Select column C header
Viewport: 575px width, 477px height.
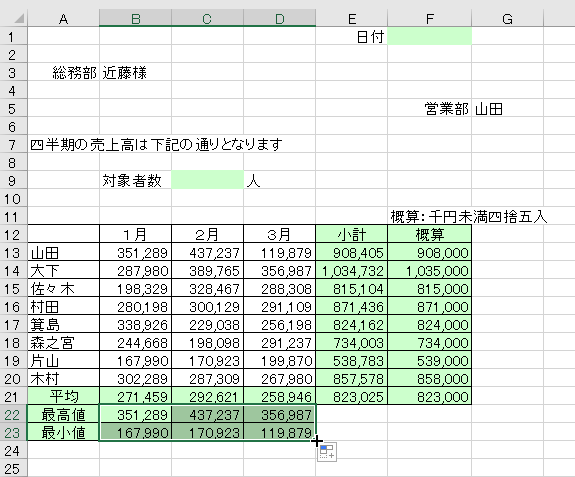pos(207,19)
